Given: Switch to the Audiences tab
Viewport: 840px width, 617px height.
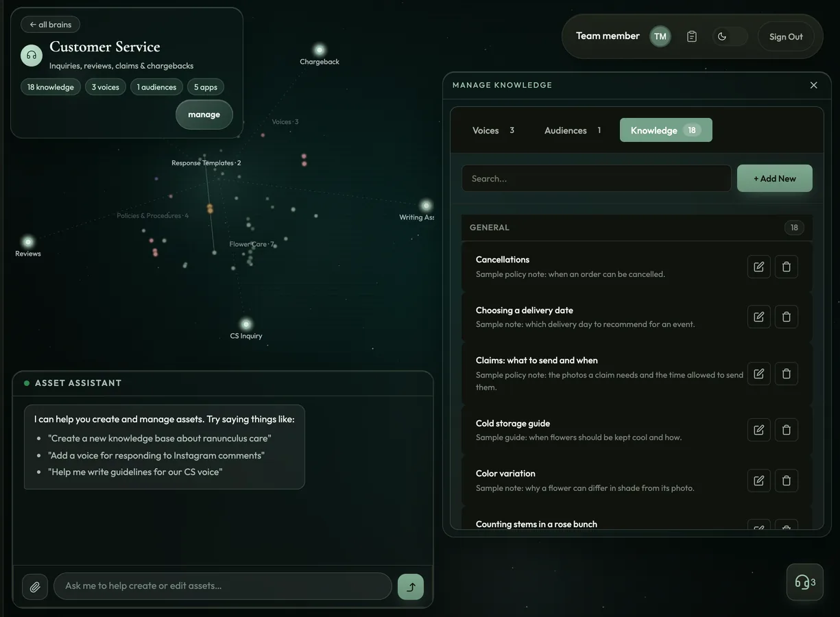Looking at the screenshot, I should coord(573,130).
